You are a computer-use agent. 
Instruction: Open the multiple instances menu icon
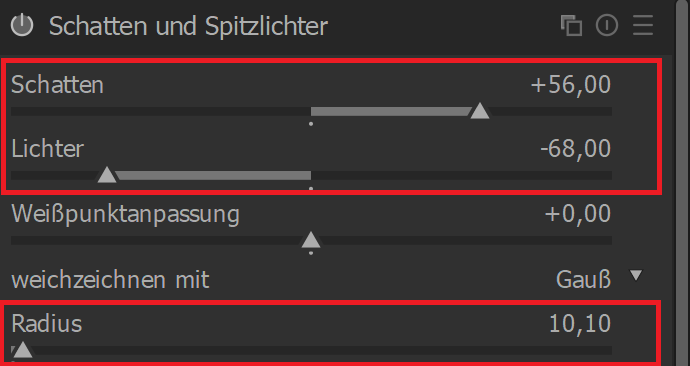tap(571, 25)
